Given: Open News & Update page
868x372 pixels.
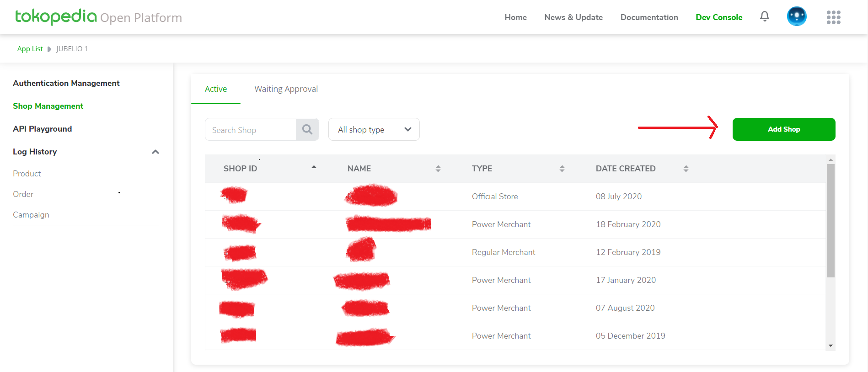Looking at the screenshot, I should coord(573,17).
